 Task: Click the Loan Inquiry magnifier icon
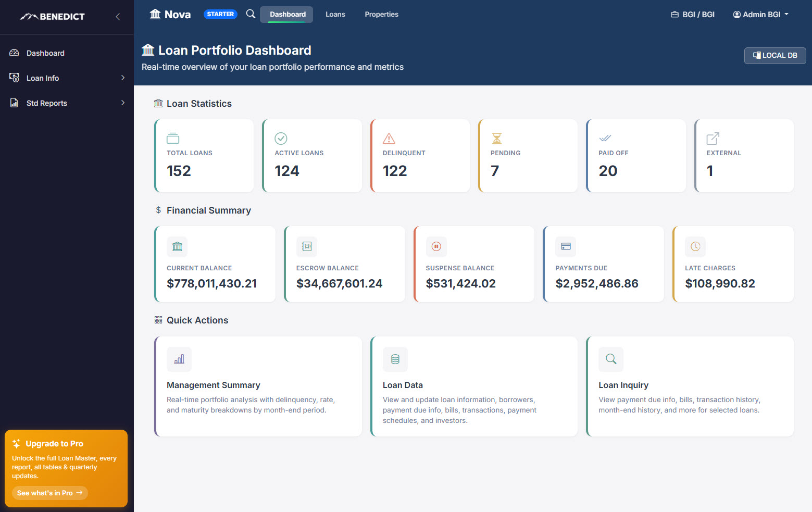pyautogui.click(x=611, y=359)
